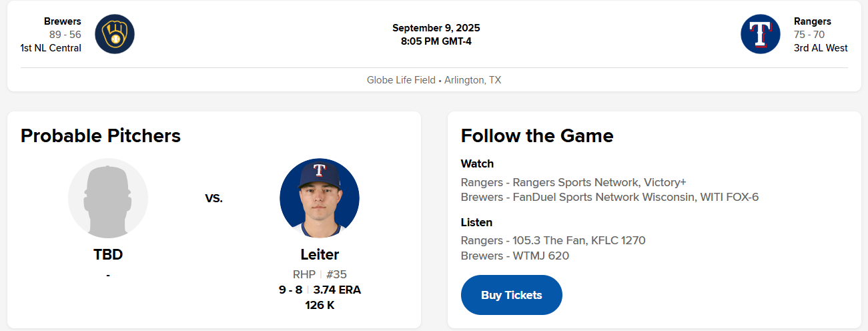
Task: Click the Buy Tickets button
Action: pos(511,295)
